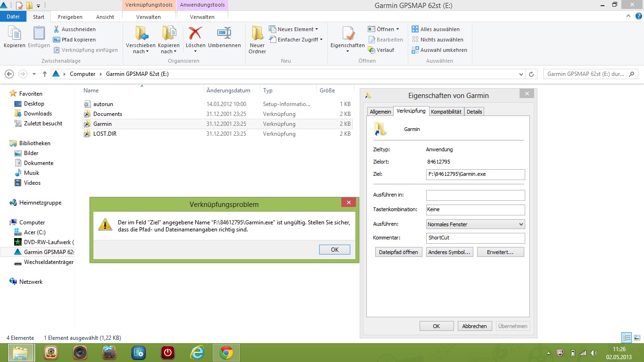Select the Documents shortcut row
This screenshot has width=644, height=362.
click(x=217, y=114)
